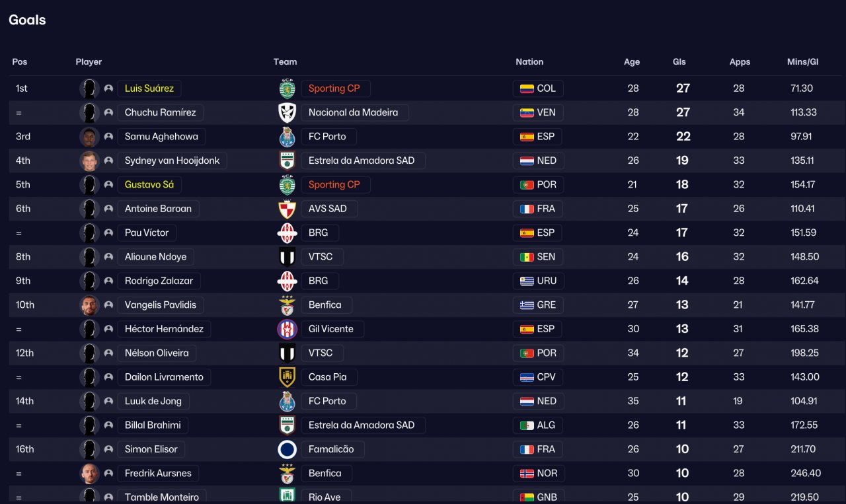Click the Gil Vicente club crest
The height and width of the screenshot is (504, 846).
287,329
